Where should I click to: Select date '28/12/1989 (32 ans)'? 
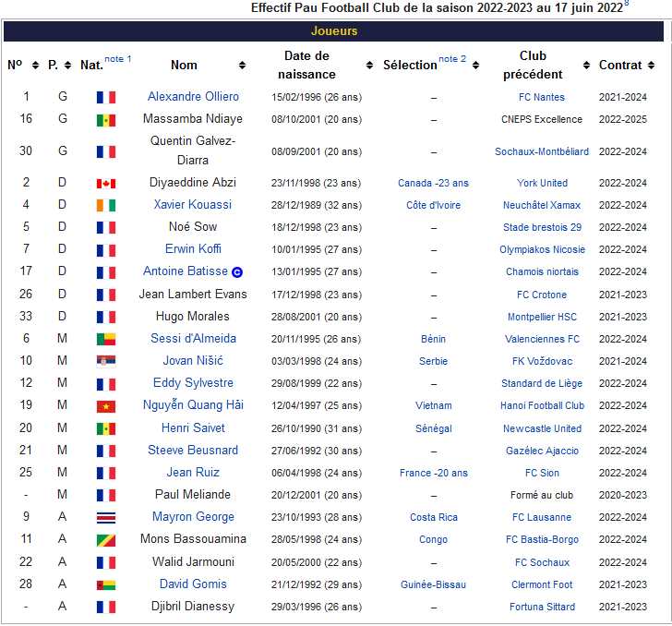pos(317,205)
